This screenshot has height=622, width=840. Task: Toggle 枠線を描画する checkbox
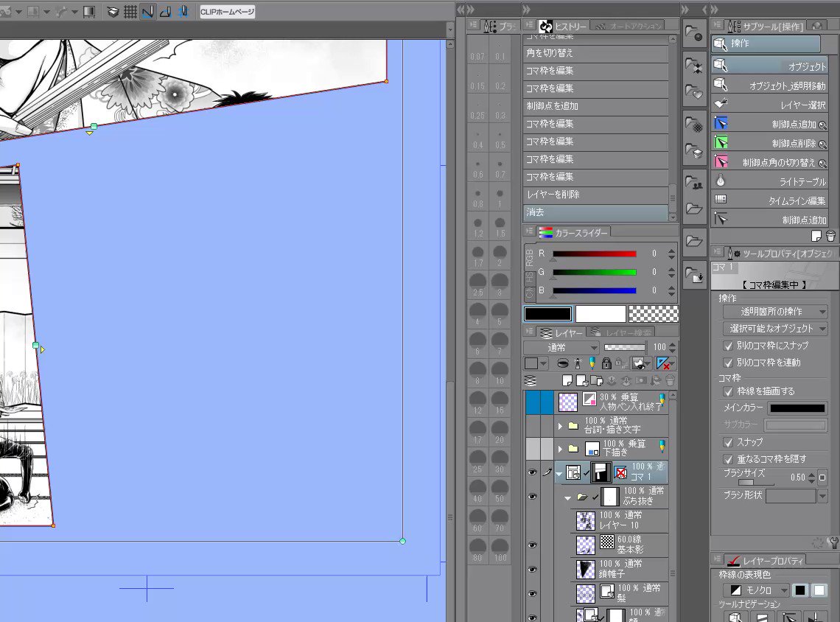click(728, 391)
